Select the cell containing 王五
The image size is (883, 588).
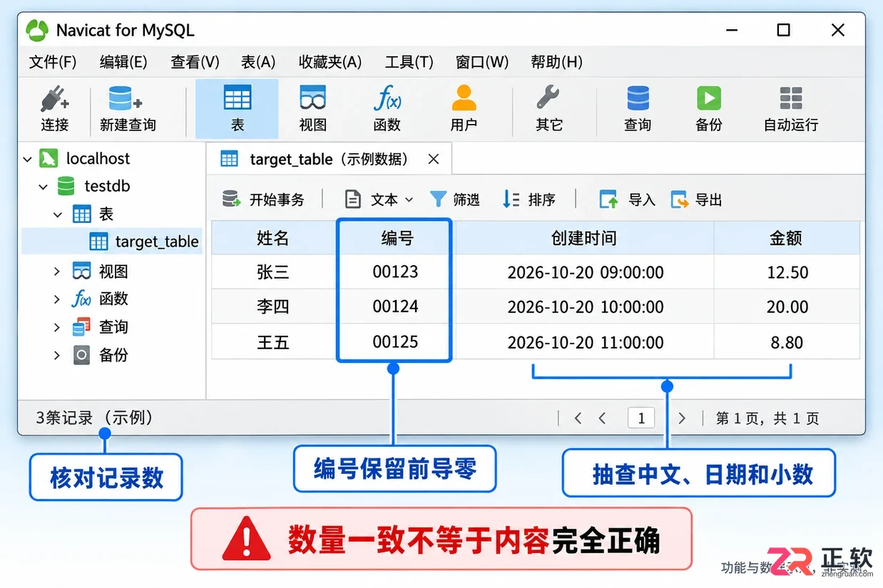click(274, 342)
